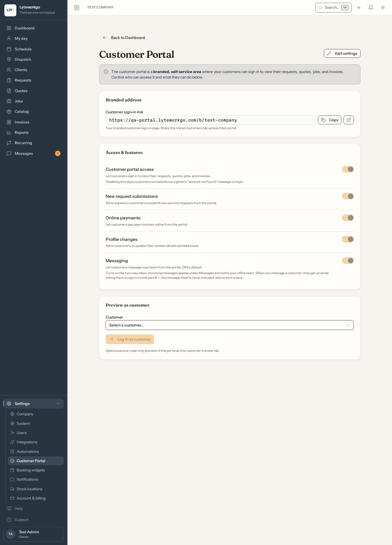Disable Online payments switch
This screenshot has width=392, height=545.
[348, 218]
